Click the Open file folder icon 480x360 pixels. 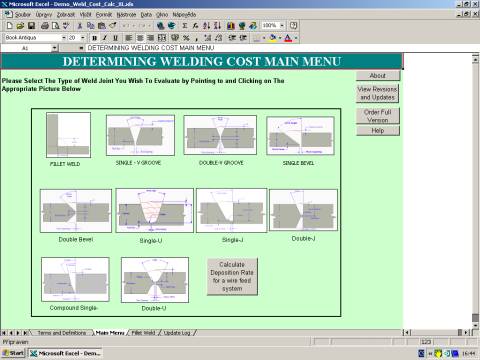coord(20,26)
